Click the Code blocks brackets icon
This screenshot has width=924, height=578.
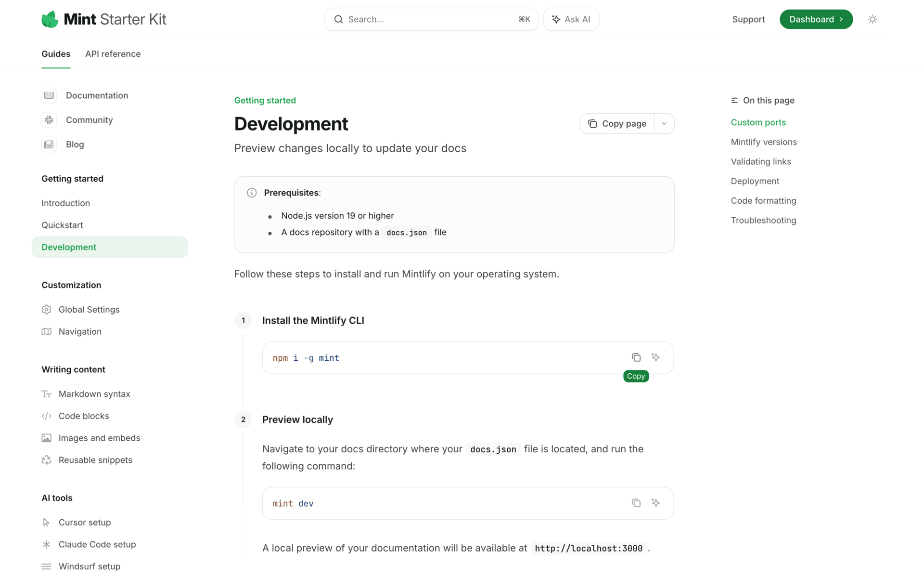(46, 416)
